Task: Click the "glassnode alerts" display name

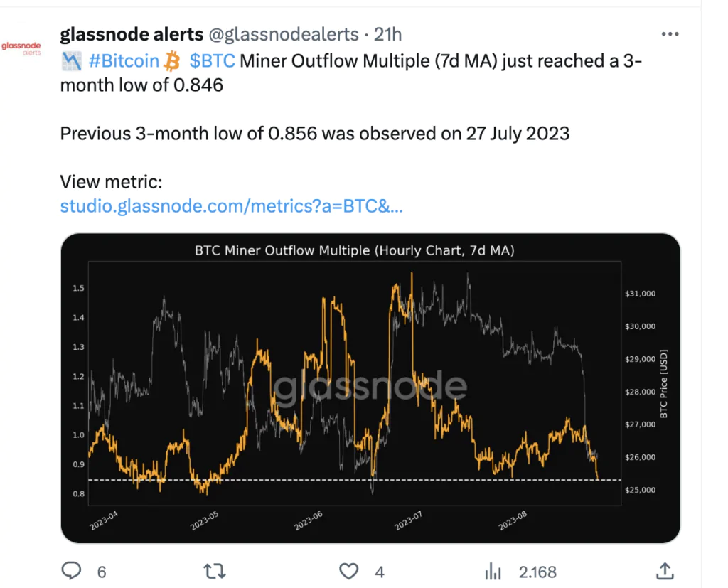Action: click(x=132, y=34)
